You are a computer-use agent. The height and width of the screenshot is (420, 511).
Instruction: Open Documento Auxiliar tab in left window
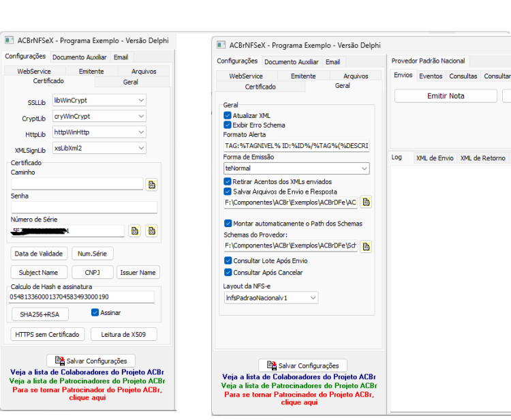[x=80, y=57]
